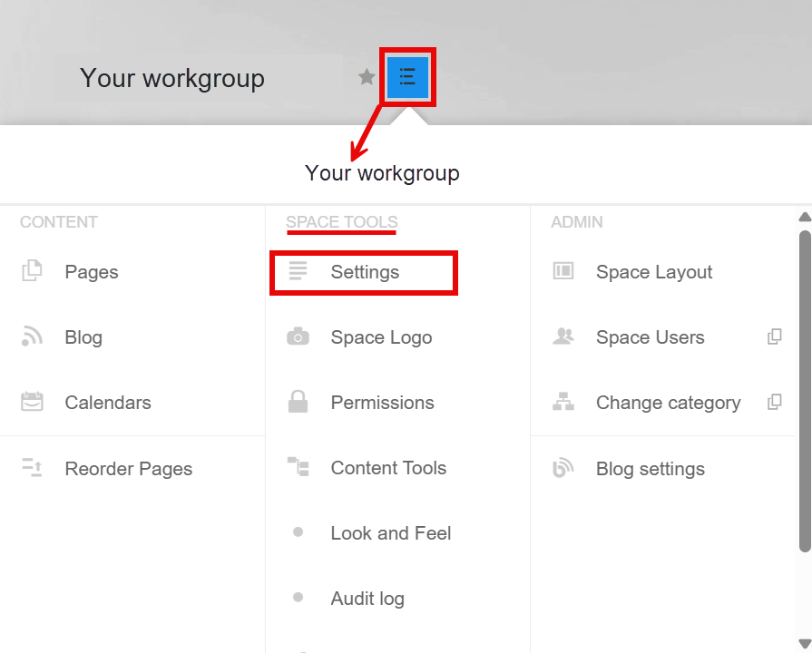Open Space Users
This screenshot has height=653, width=812.
[x=650, y=337]
